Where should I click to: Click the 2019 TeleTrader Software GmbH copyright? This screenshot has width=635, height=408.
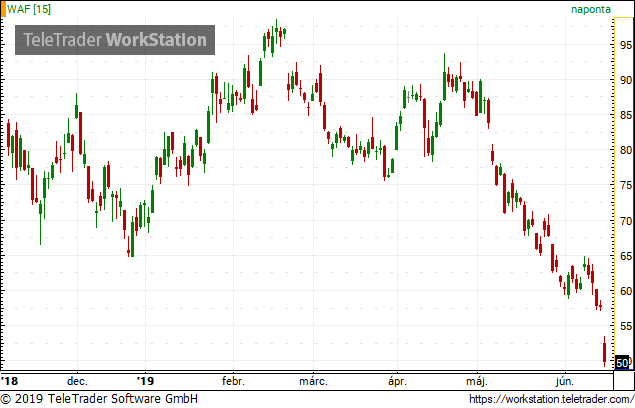(x=99, y=399)
